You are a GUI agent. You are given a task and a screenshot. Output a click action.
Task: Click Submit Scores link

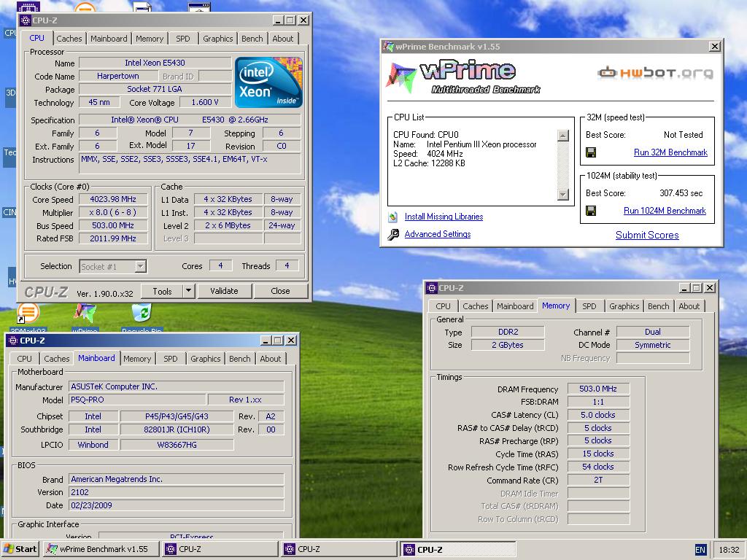[x=647, y=235]
